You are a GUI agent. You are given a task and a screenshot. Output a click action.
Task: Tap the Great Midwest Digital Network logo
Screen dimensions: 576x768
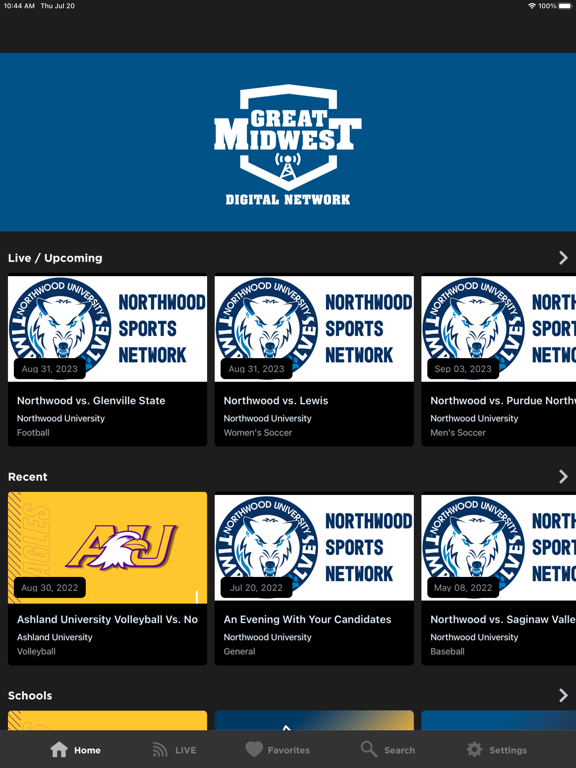(x=288, y=145)
